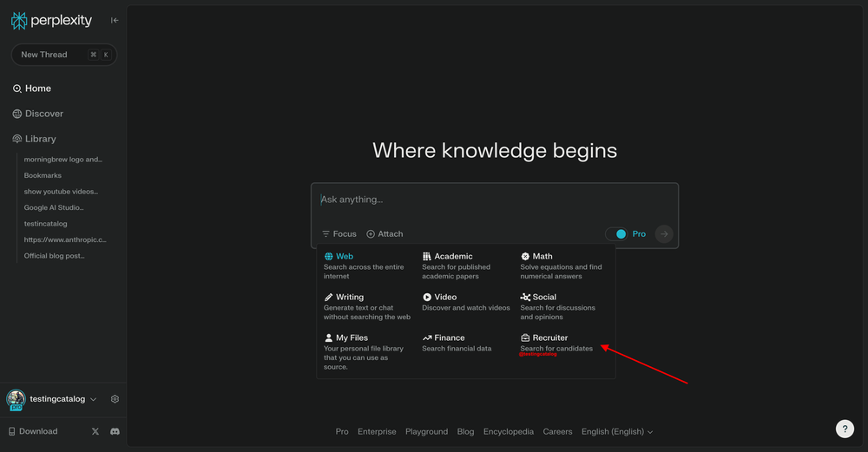Collapse the sidebar with the arrow icon

(x=115, y=21)
